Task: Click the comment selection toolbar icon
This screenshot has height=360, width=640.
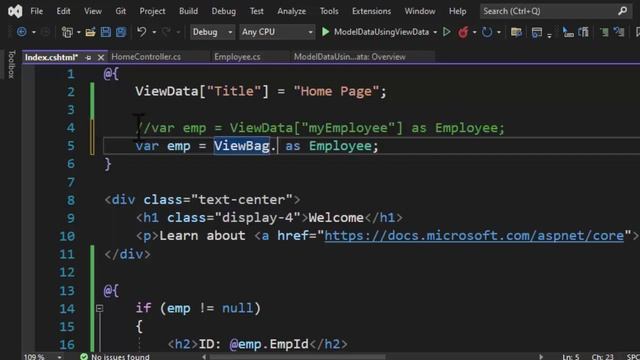Action: 604,32
